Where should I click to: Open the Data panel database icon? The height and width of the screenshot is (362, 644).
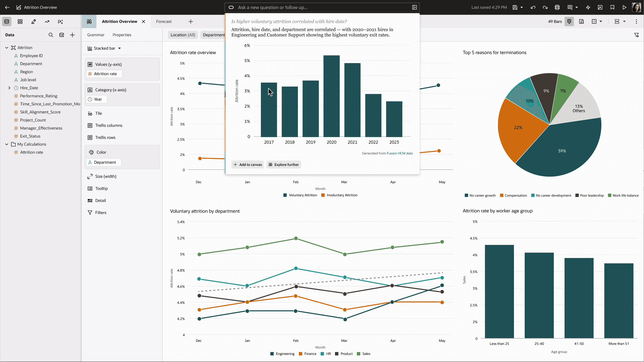click(x=7, y=21)
